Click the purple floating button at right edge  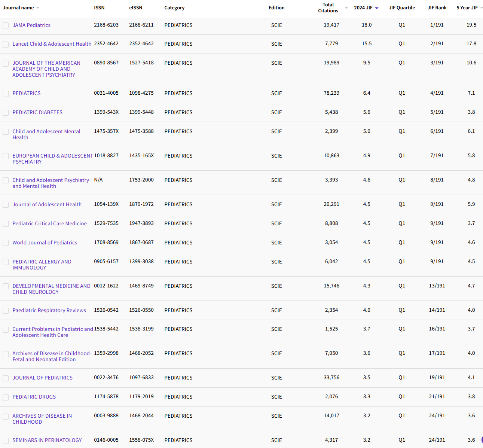click(x=482, y=440)
